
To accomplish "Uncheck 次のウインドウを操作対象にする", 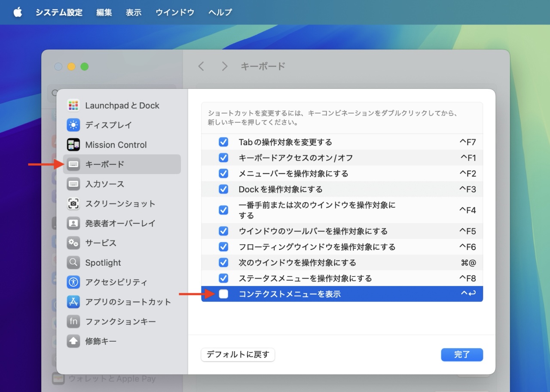I will (223, 262).
